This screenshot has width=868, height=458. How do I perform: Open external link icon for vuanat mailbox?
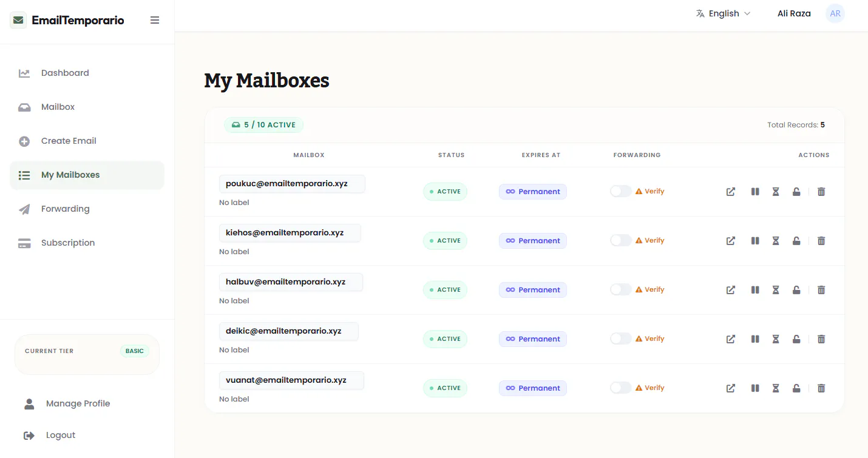pyautogui.click(x=731, y=388)
